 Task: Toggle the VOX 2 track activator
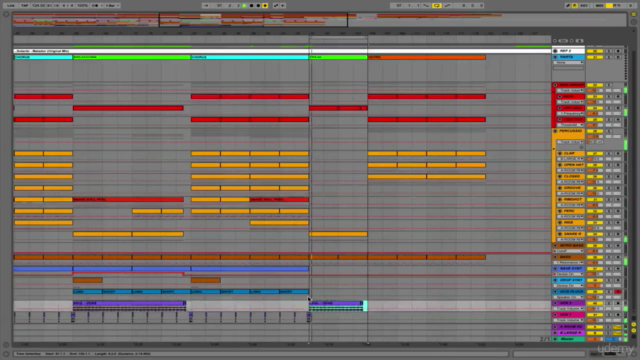[x=595, y=304]
